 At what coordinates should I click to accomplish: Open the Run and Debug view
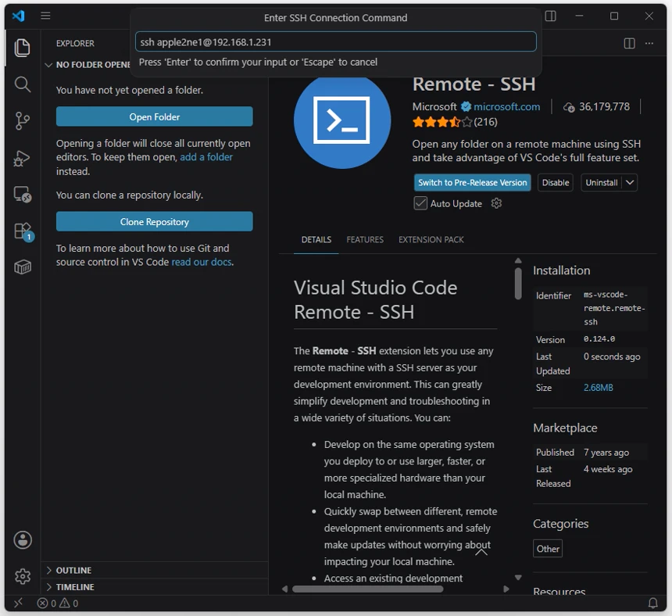tap(23, 158)
